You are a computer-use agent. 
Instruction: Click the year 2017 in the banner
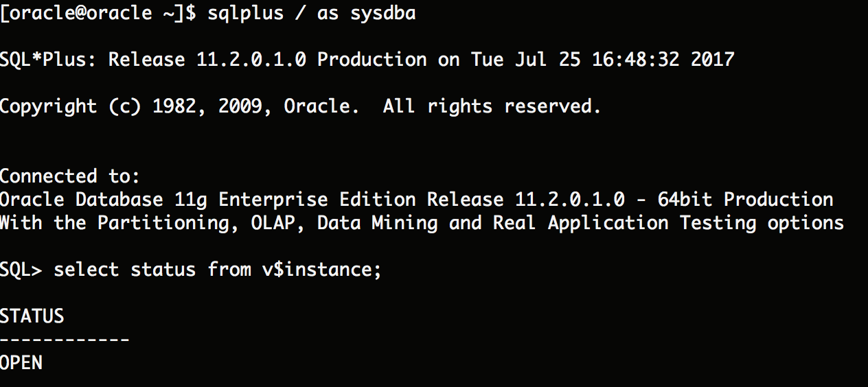coord(713,60)
